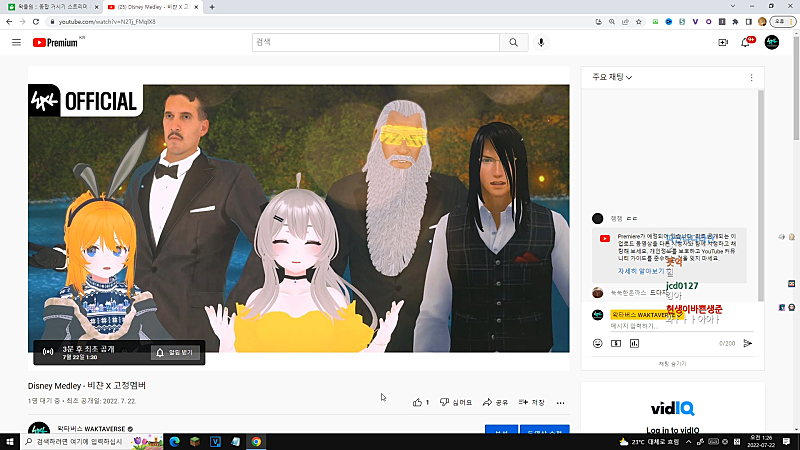Click the 공유 share button
The width and height of the screenshot is (800, 450).
(x=495, y=402)
